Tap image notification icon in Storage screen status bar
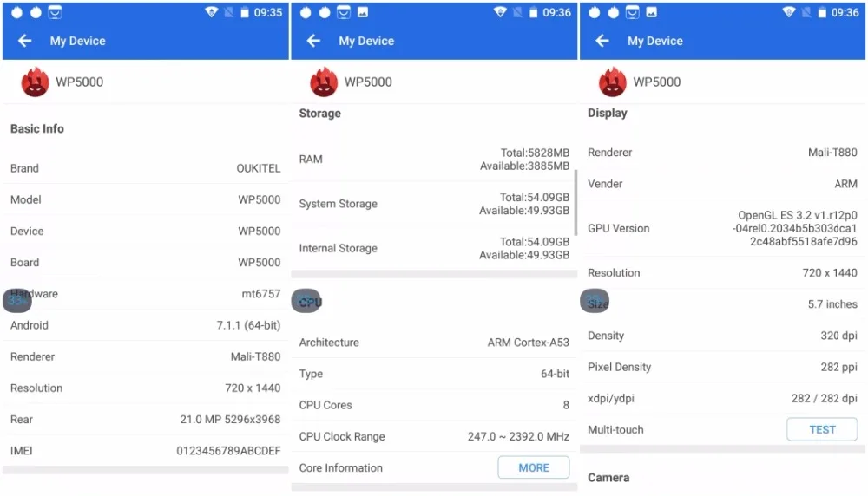Image resolution: width=868 pixels, height=496 pixels. (363, 12)
